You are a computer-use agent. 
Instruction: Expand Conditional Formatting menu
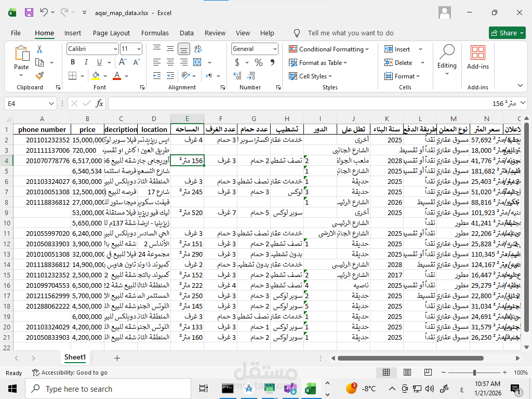[329, 49]
